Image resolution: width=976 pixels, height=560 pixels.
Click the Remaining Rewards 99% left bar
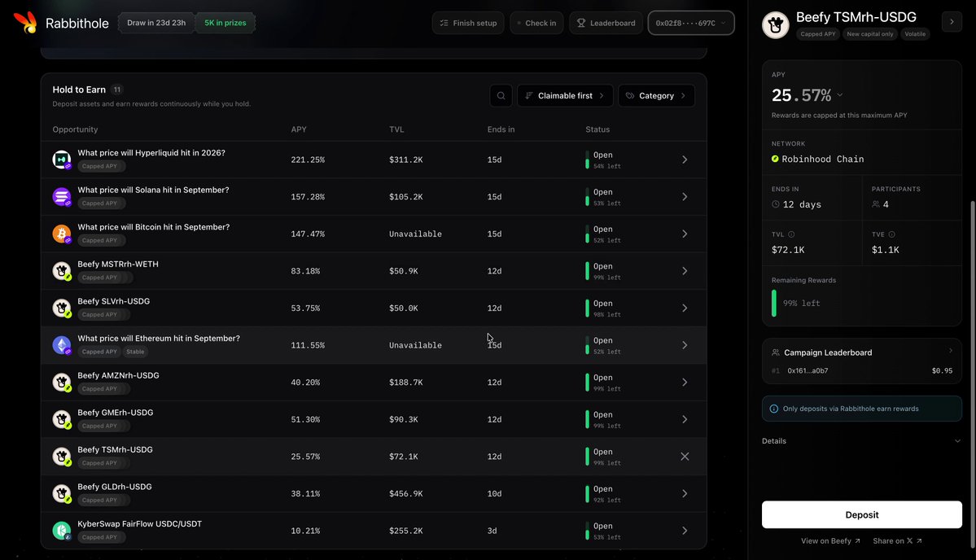coord(774,303)
